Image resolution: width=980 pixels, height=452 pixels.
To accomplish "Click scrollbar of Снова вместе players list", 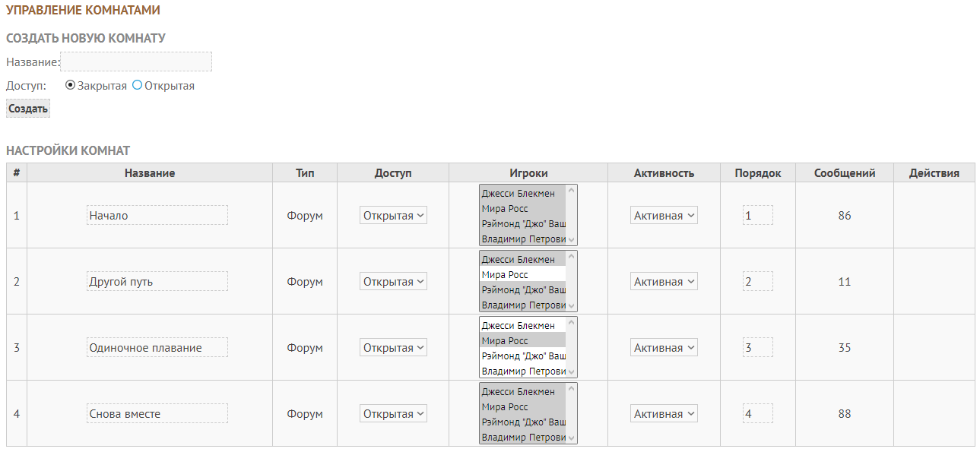I will (572, 414).
